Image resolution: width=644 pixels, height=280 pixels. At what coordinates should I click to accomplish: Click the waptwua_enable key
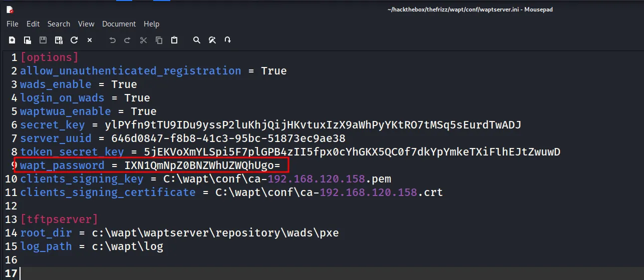pos(66,111)
